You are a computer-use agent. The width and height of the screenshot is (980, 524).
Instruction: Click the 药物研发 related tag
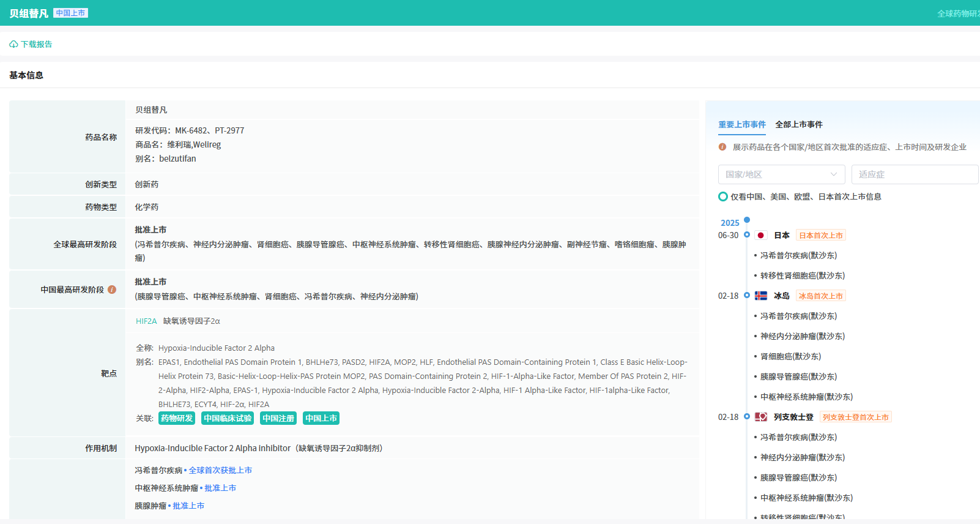pyautogui.click(x=177, y=419)
